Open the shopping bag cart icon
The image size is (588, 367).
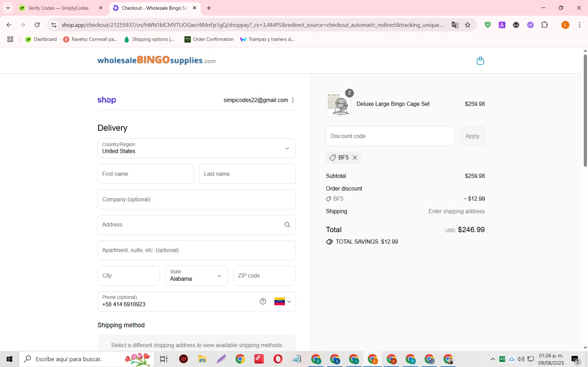coord(480,61)
